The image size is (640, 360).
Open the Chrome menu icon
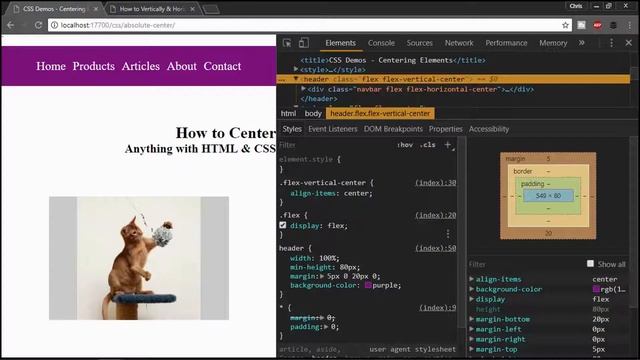click(630, 25)
